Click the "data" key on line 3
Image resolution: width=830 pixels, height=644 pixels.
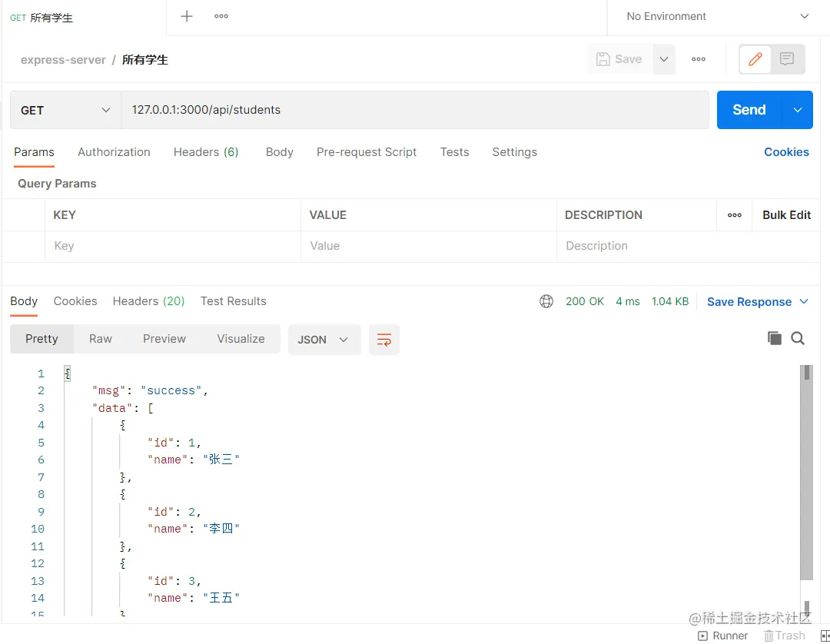tap(111, 408)
